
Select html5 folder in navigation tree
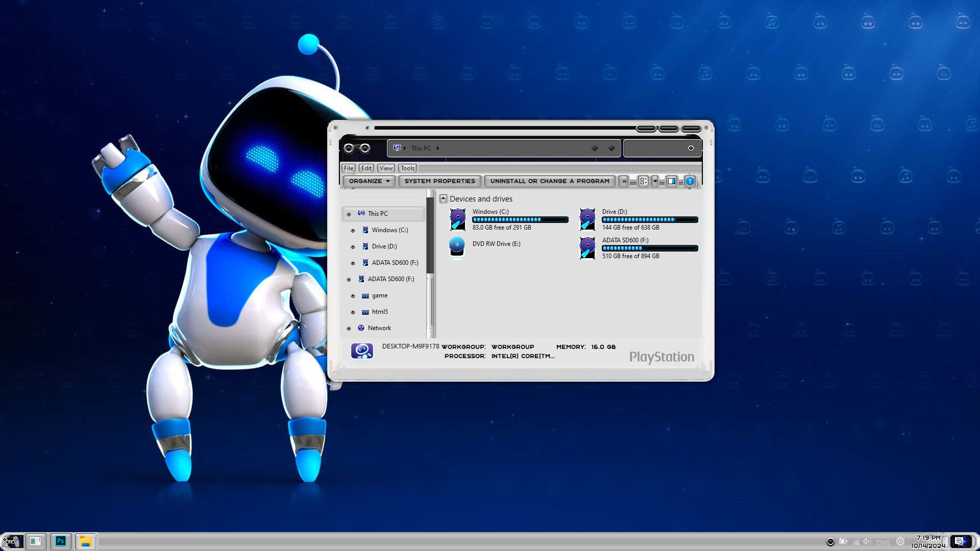(x=380, y=312)
